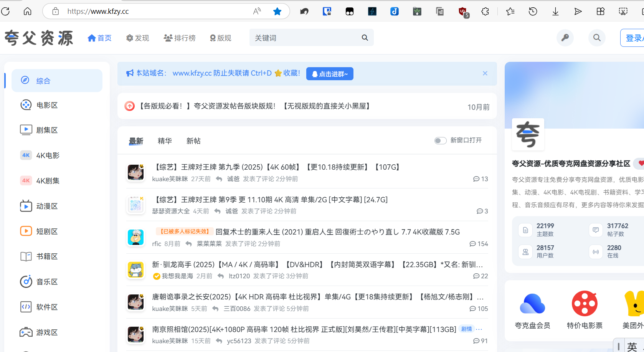Switch to the 新帖 tab
The width and height of the screenshot is (644, 352).
[193, 141]
